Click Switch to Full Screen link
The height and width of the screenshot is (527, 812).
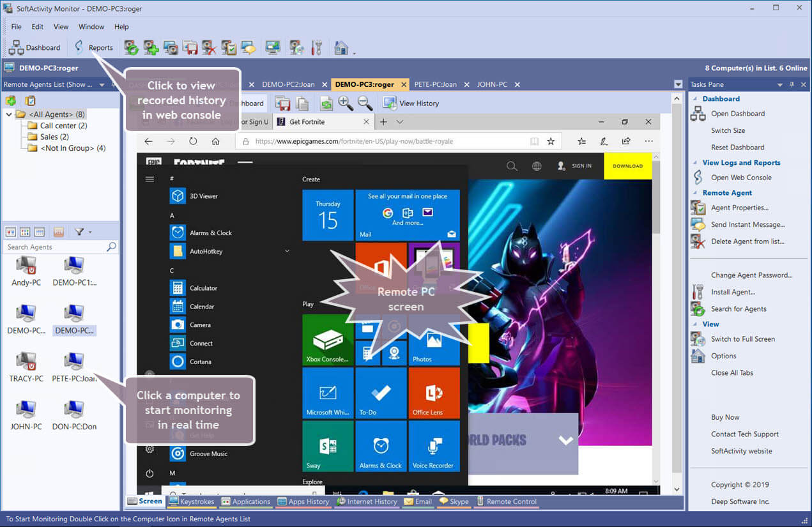pos(742,339)
